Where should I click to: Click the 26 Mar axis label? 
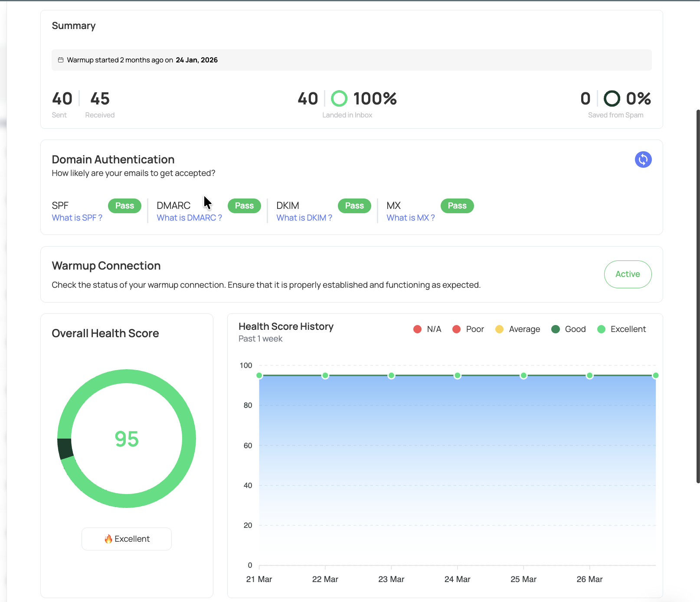click(590, 579)
